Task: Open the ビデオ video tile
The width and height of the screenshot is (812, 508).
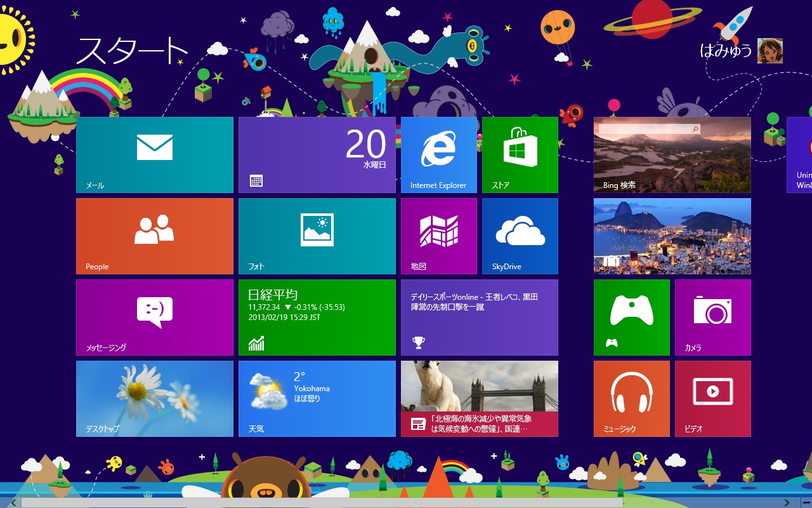Action: click(x=713, y=399)
